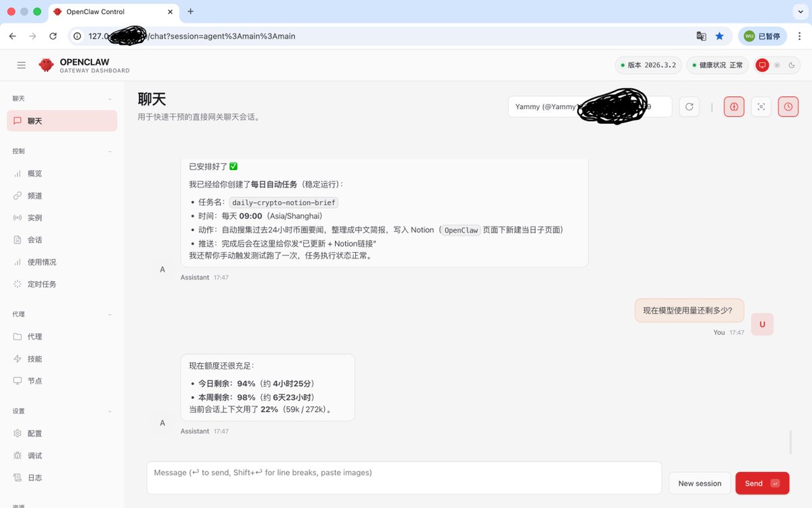The height and width of the screenshot is (508, 812).
Task: Click the chat scrollbar thumb
Action: tap(790, 442)
